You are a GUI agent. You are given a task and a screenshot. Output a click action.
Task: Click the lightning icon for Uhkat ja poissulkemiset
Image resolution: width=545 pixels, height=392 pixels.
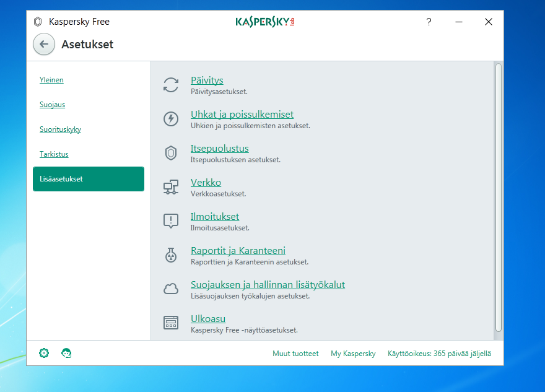click(171, 119)
